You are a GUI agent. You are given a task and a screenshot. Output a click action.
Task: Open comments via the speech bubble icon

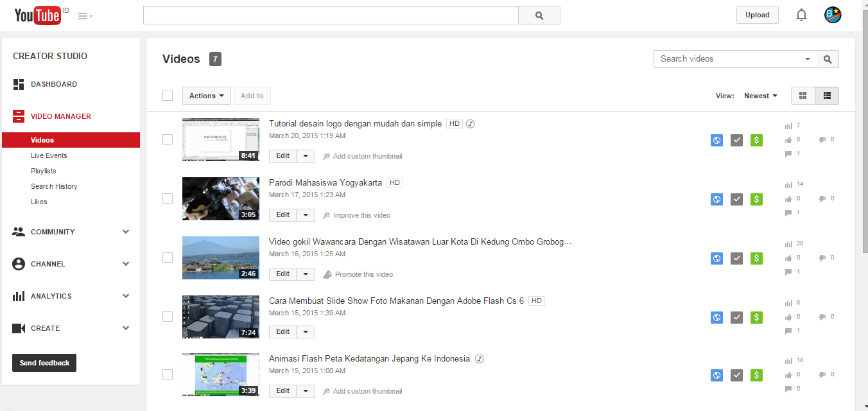(788, 153)
